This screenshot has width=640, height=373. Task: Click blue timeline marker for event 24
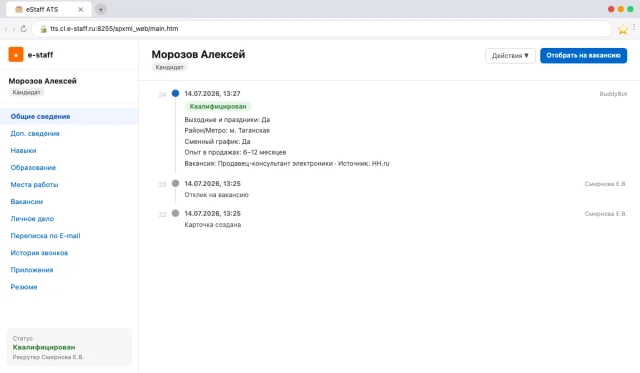pos(176,93)
